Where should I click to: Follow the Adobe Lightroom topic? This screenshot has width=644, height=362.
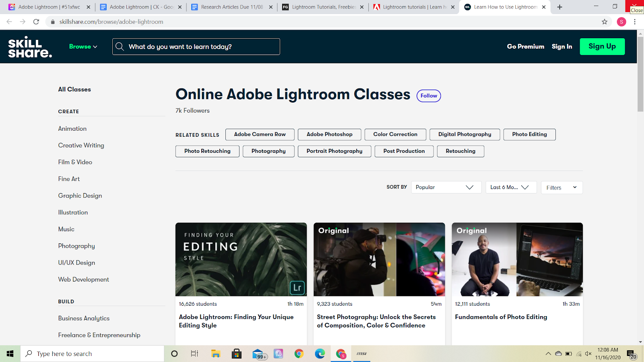429,96
